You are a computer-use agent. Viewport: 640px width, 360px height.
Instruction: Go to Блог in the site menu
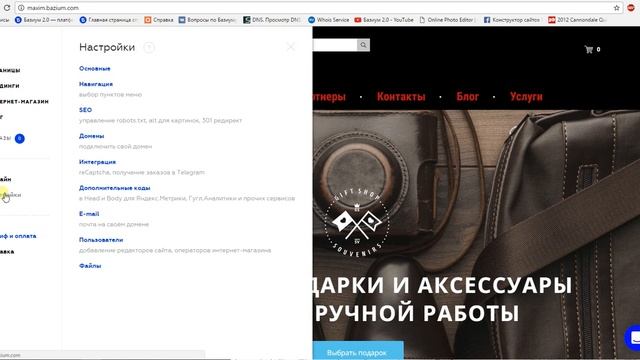click(467, 97)
